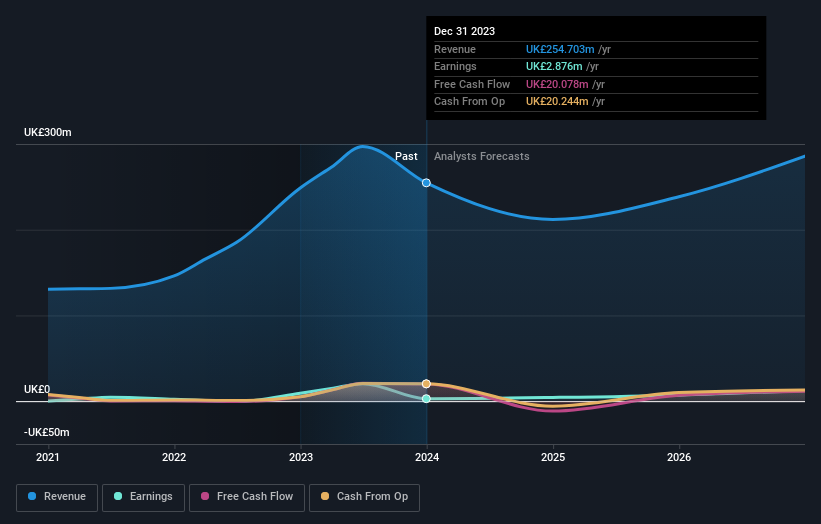Click the Free Cash Flow row label in the tooltip
The width and height of the screenshot is (821, 524).
click(472, 84)
